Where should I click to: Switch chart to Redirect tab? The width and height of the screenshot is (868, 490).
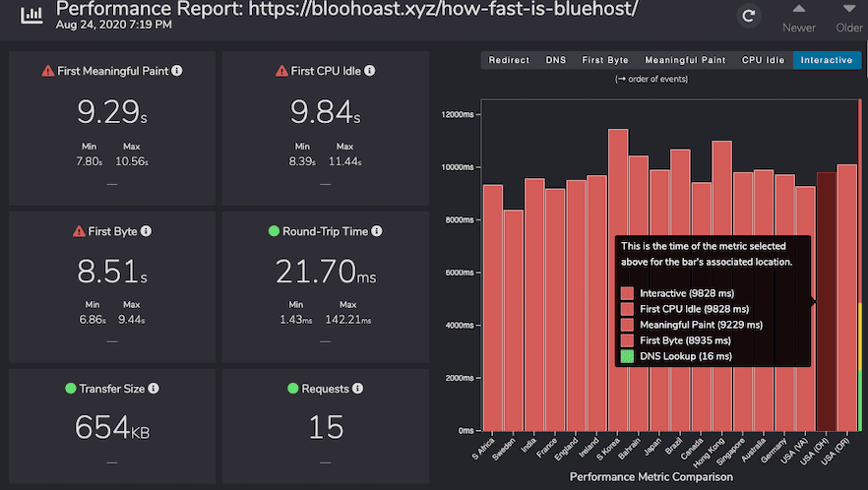[x=509, y=60]
